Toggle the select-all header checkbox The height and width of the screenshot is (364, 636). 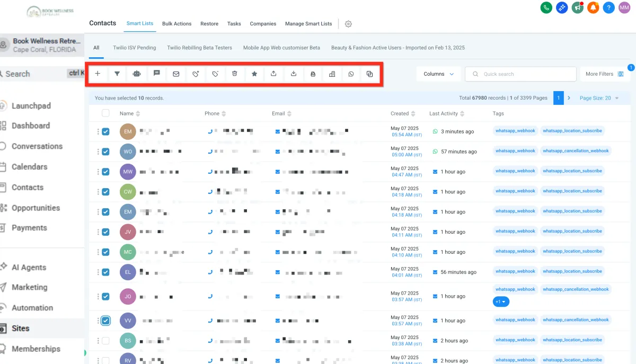tap(105, 113)
